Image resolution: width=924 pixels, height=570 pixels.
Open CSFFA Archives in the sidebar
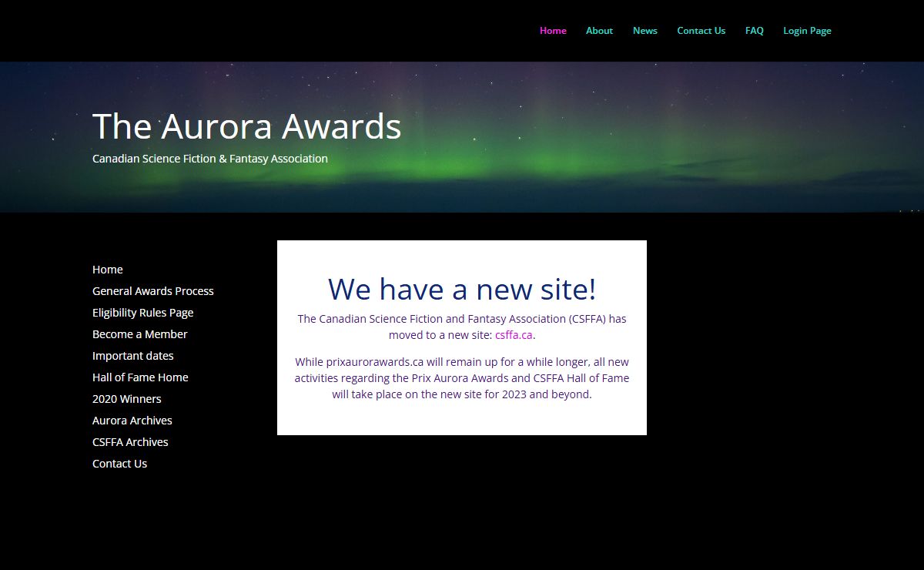[x=130, y=442]
